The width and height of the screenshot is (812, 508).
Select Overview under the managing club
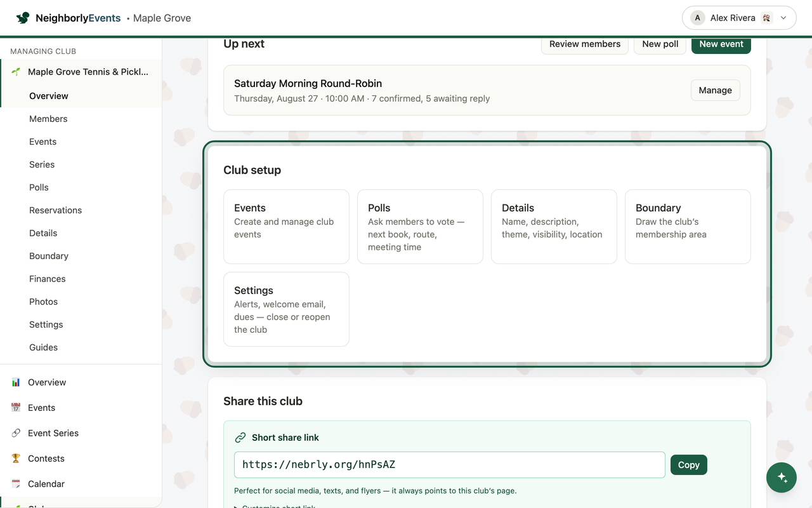coord(81,96)
